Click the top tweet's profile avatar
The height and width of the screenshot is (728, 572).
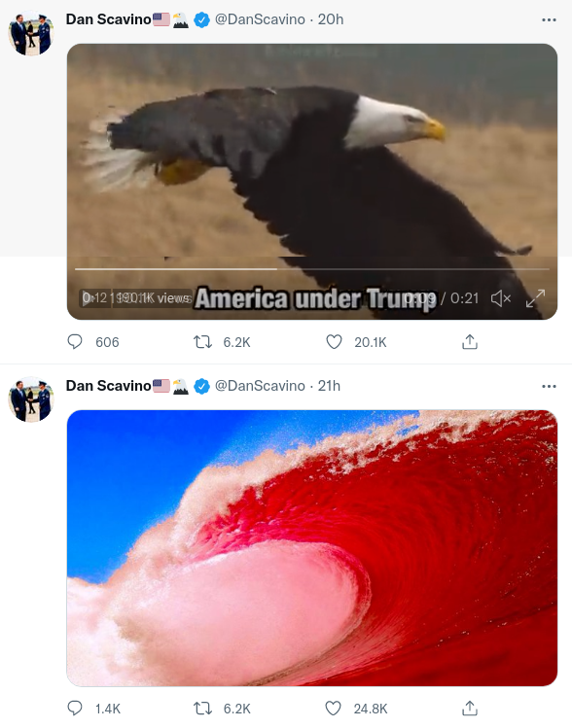click(31, 33)
